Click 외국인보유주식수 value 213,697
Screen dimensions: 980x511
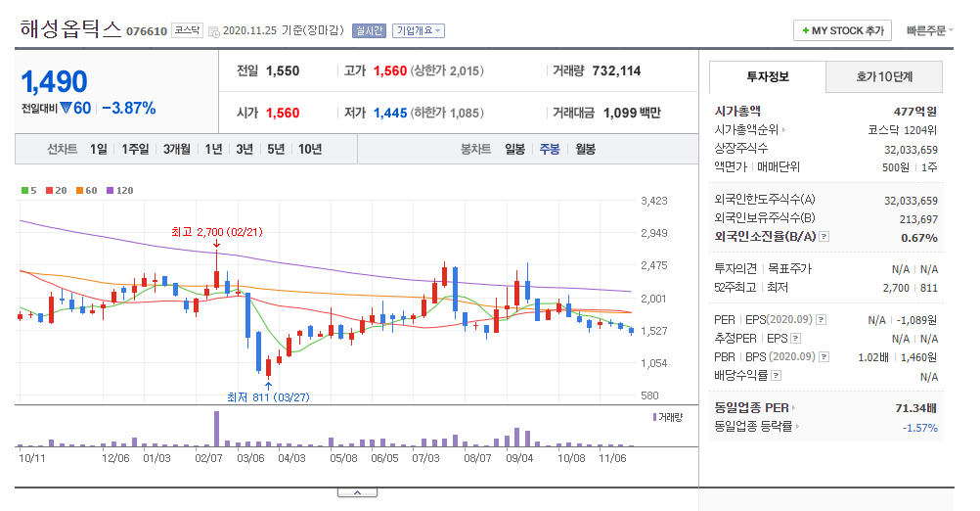pyautogui.click(x=918, y=219)
